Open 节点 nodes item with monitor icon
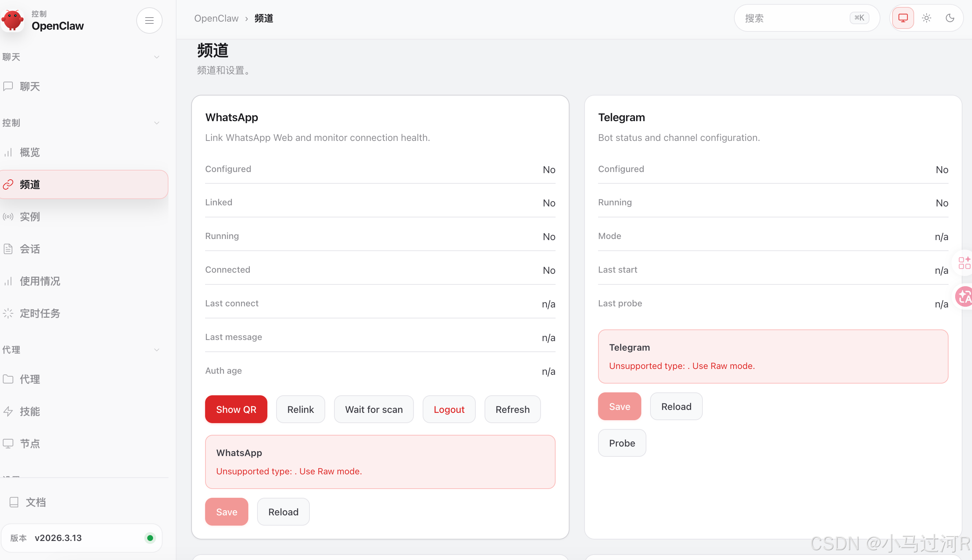972x560 pixels. click(30, 444)
